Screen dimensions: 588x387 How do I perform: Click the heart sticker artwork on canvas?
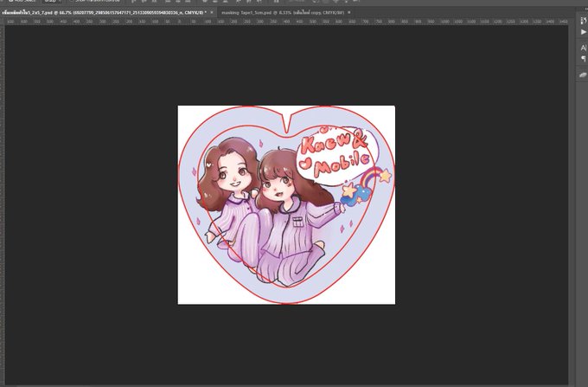[x=286, y=204]
